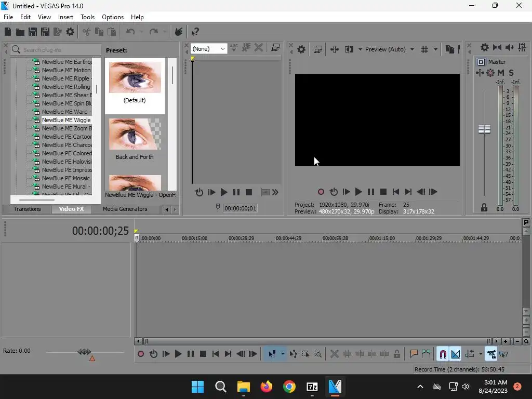
Task: Stop playback in video preview window
Action: (x=383, y=192)
